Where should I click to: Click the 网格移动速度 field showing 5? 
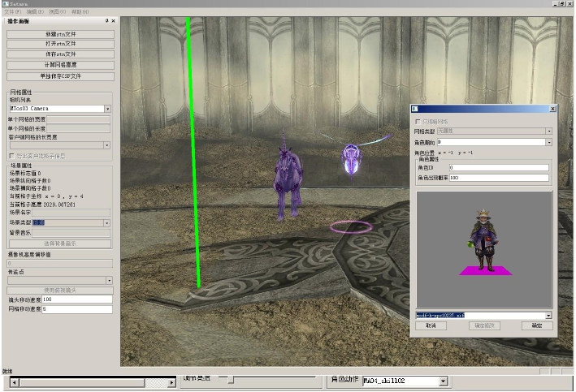coord(77,309)
